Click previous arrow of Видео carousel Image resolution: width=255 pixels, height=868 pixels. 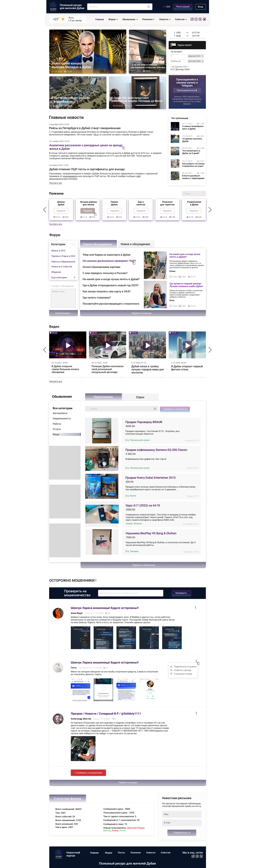coord(45,350)
